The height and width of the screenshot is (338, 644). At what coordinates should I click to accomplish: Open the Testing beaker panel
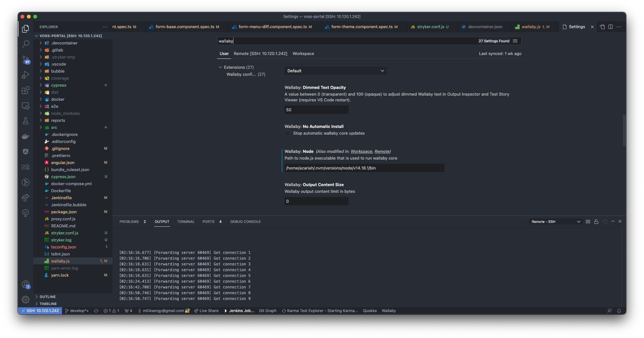(26, 121)
